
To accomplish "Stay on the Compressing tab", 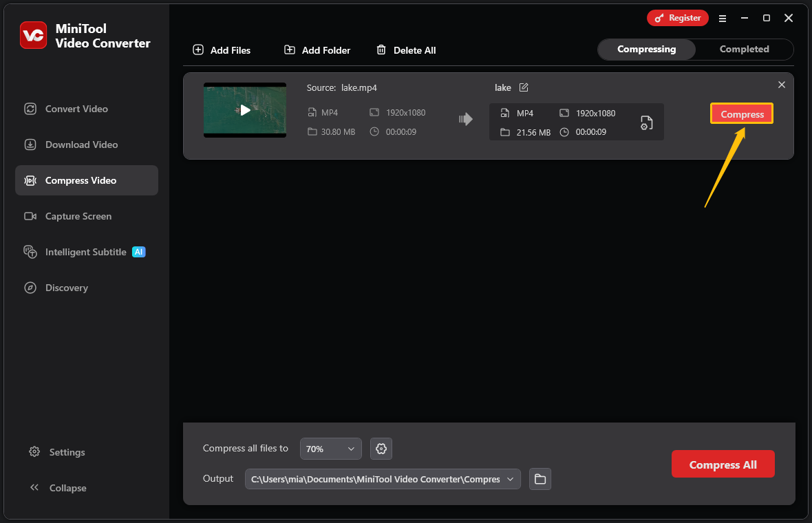I will (x=646, y=49).
